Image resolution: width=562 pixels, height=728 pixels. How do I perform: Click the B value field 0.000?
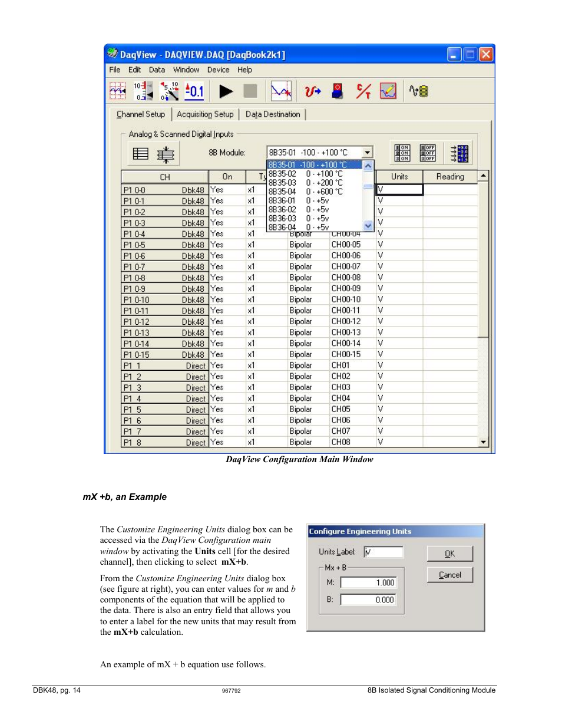[x=369, y=600]
